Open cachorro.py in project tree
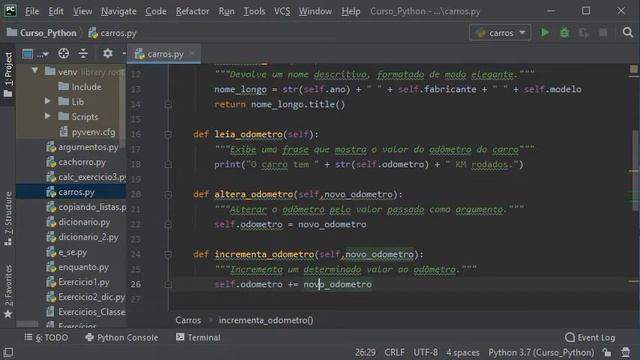The height and width of the screenshot is (360, 640). point(76,162)
